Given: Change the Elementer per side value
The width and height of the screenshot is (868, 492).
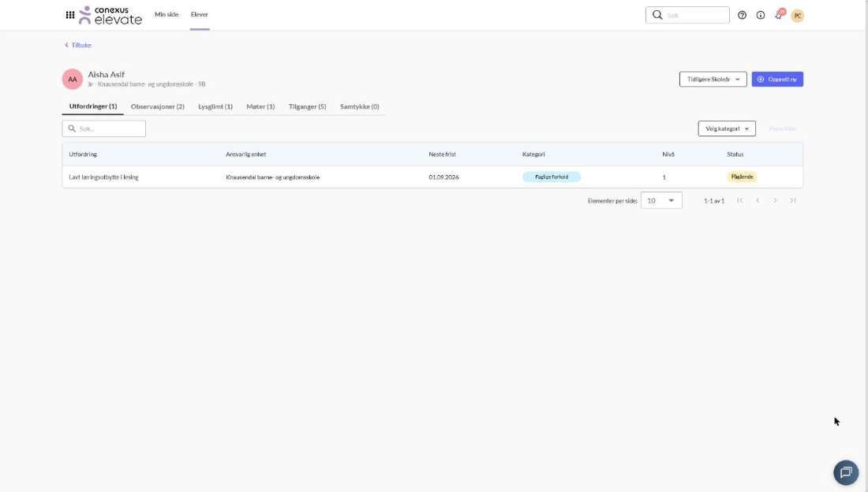Looking at the screenshot, I should point(661,200).
